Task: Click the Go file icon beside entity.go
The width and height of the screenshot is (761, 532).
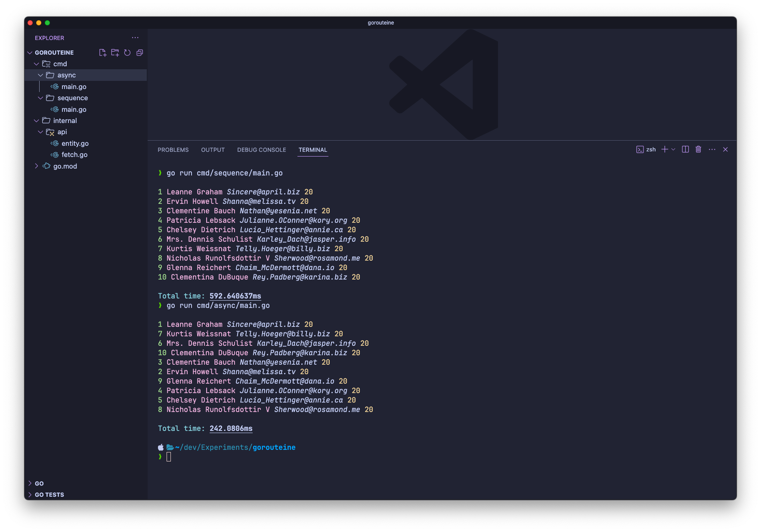Action: tap(55, 143)
